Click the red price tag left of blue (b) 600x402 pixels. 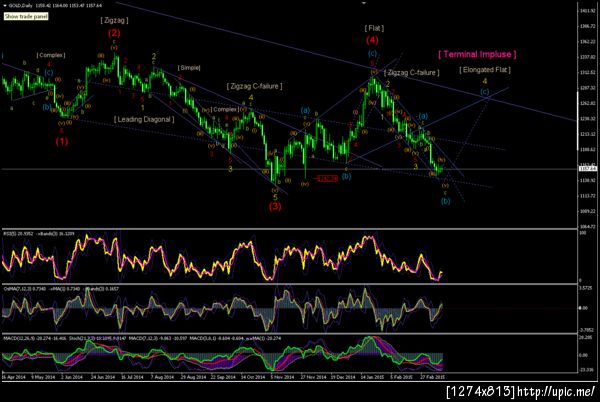click(327, 178)
